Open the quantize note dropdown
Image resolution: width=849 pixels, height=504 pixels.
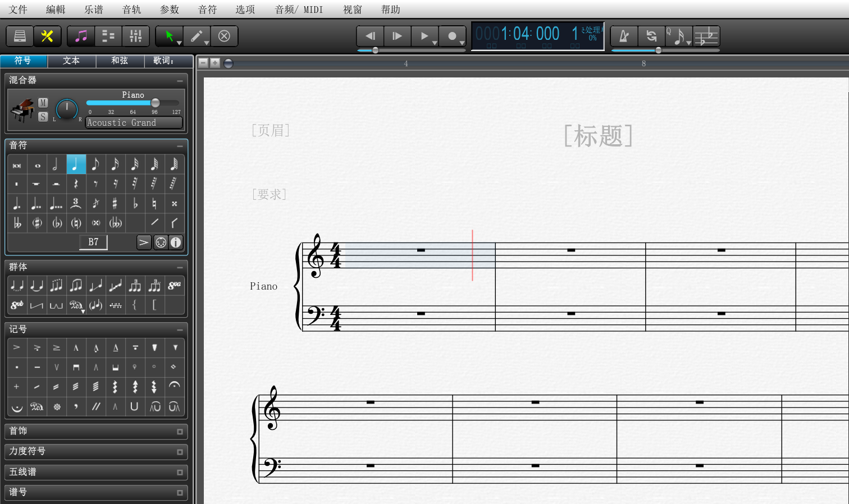pos(689,43)
